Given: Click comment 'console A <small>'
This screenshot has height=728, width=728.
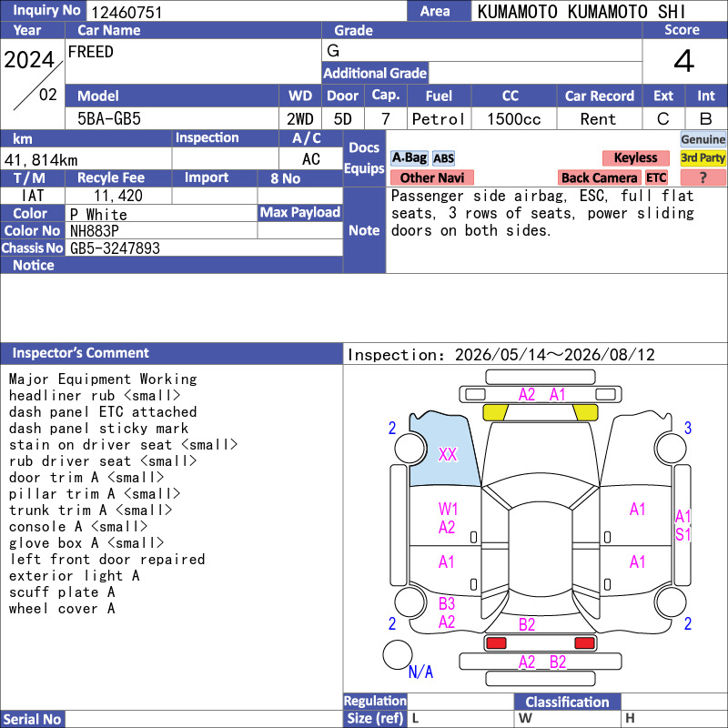Looking at the screenshot, I should tap(78, 527).
